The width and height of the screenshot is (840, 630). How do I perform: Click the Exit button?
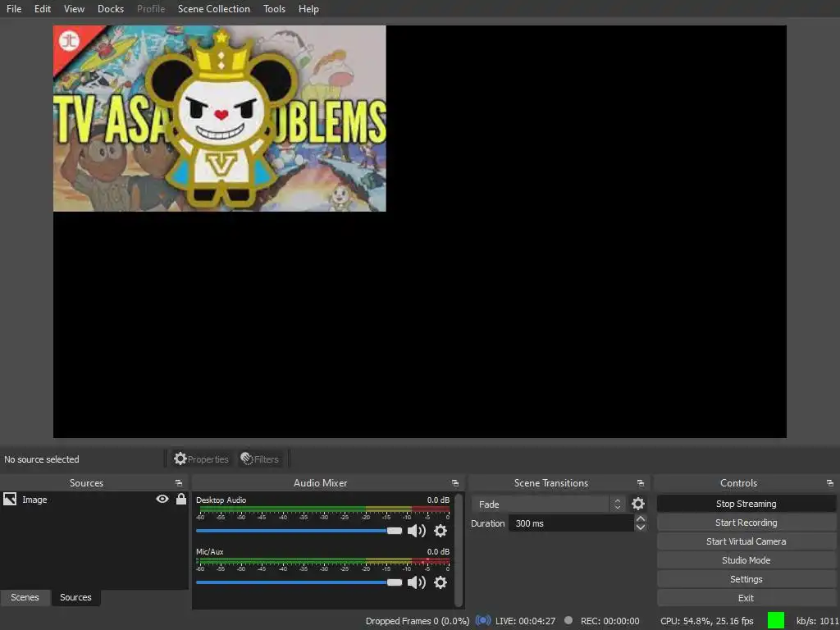pyautogui.click(x=746, y=598)
